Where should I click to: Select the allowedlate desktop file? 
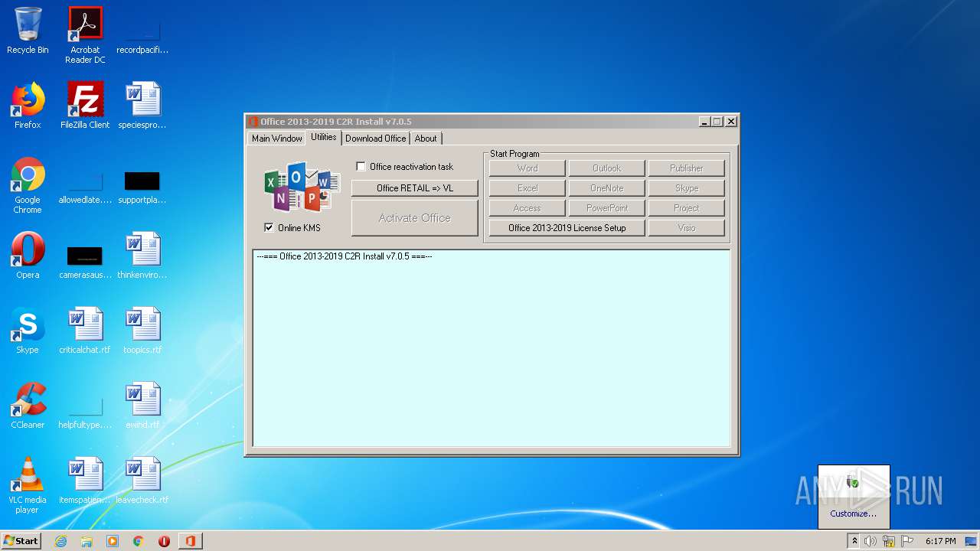coord(85,187)
